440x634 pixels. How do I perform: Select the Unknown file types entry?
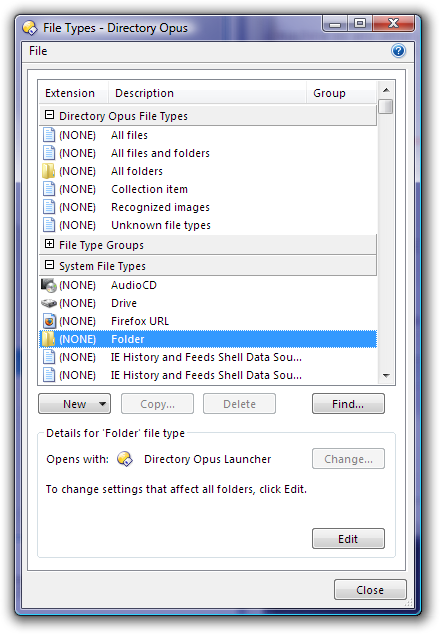tap(208, 225)
